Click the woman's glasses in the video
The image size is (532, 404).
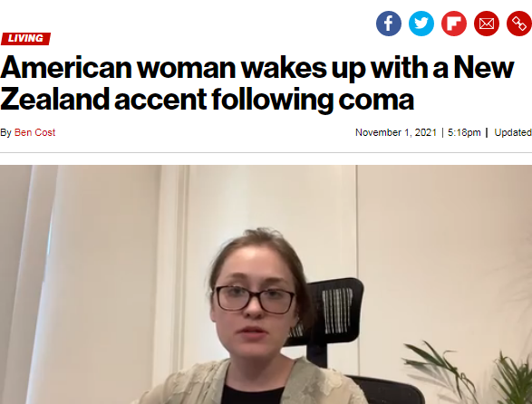click(x=254, y=299)
